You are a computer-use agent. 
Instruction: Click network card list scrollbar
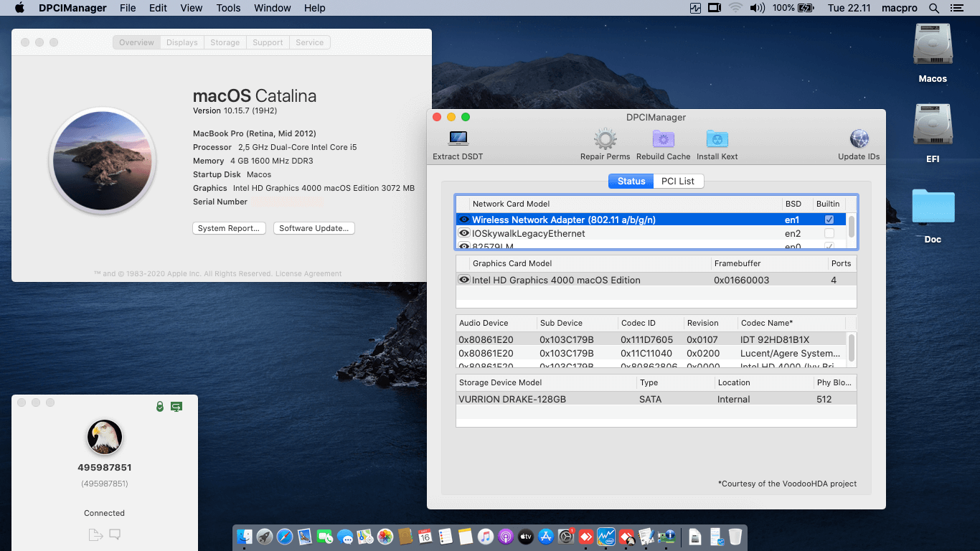(852, 227)
